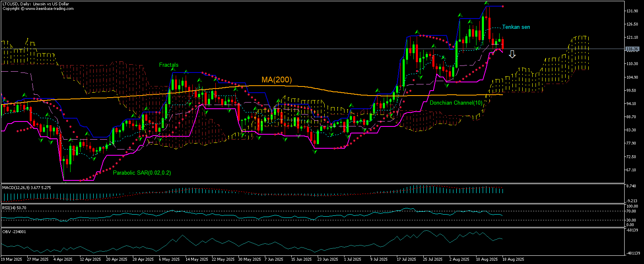Click the LTCUSD Daily chart title
644x264 pixels.
(35, 4)
